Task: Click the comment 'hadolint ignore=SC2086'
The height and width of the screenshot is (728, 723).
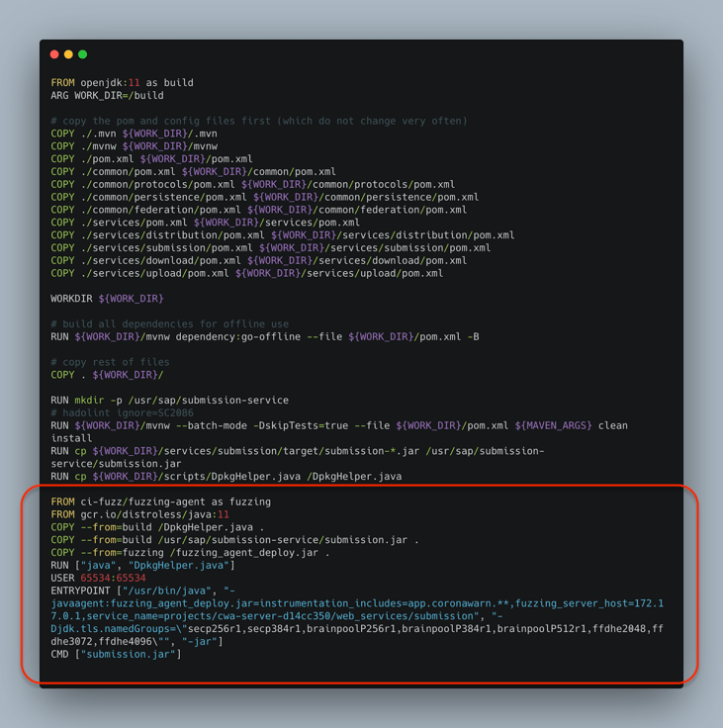Action: [x=122, y=412]
